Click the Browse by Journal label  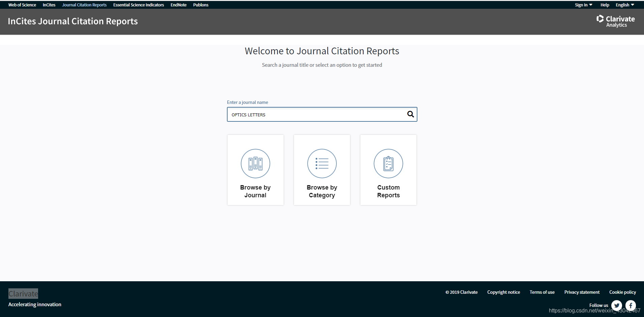pyautogui.click(x=255, y=191)
